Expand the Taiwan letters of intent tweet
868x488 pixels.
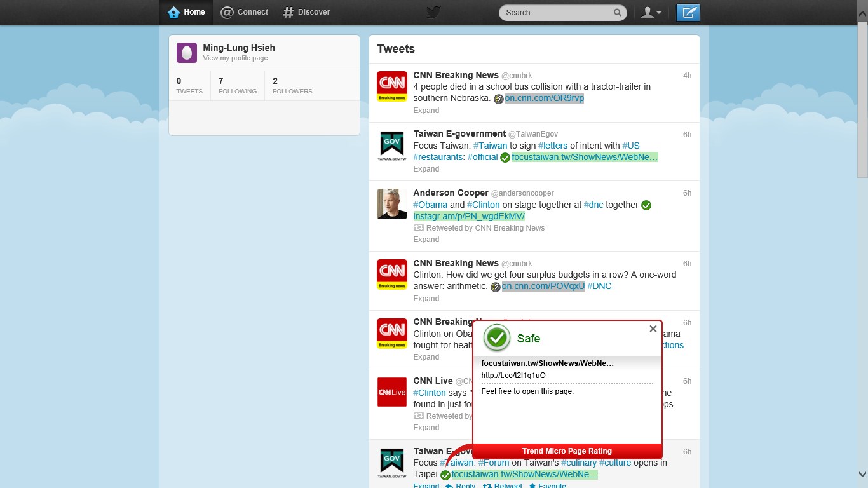point(426,169)
